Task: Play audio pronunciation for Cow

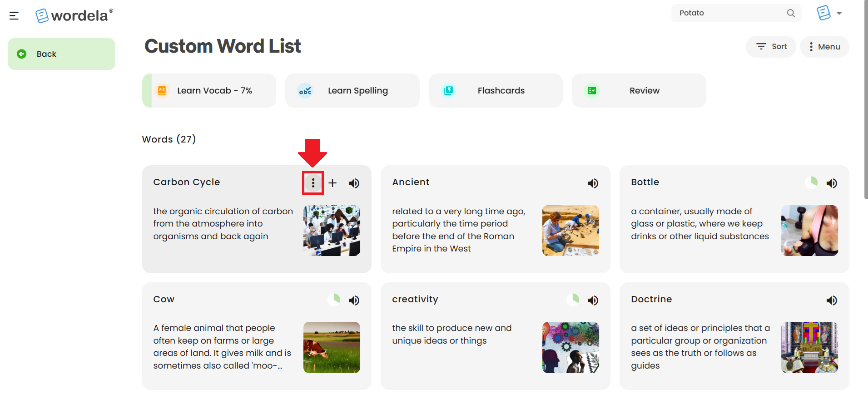Action: (354, 300)
